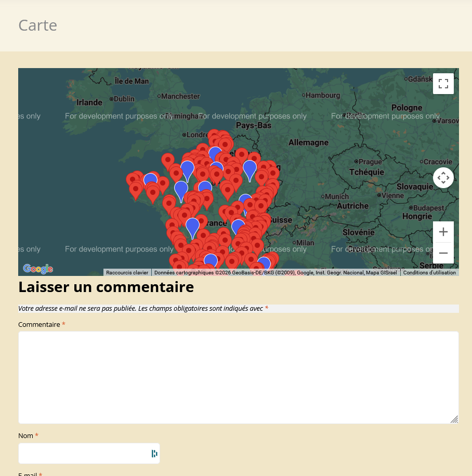472x476 pixels.
Task: Open the Conditions d'utilisation link
Action: click(x=429, y=272)
